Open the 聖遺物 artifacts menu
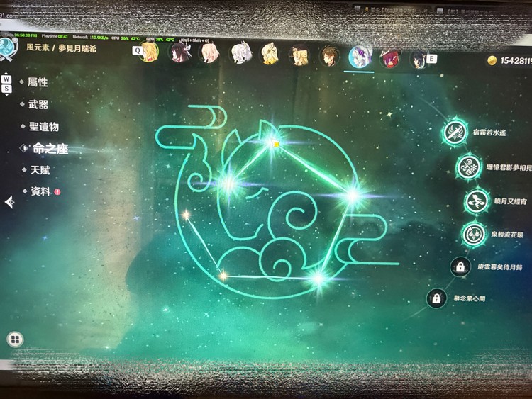Screen dimensions: 532x399 tap(44, 126)
